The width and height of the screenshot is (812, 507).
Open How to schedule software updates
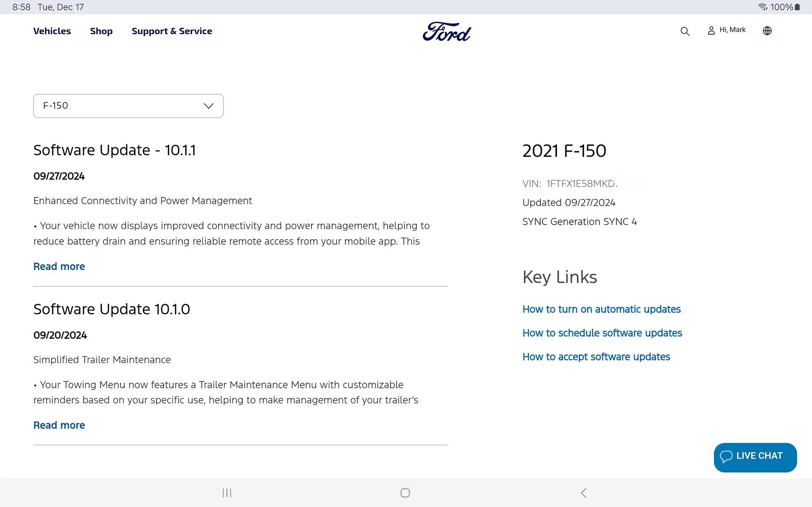coord(602,333)
